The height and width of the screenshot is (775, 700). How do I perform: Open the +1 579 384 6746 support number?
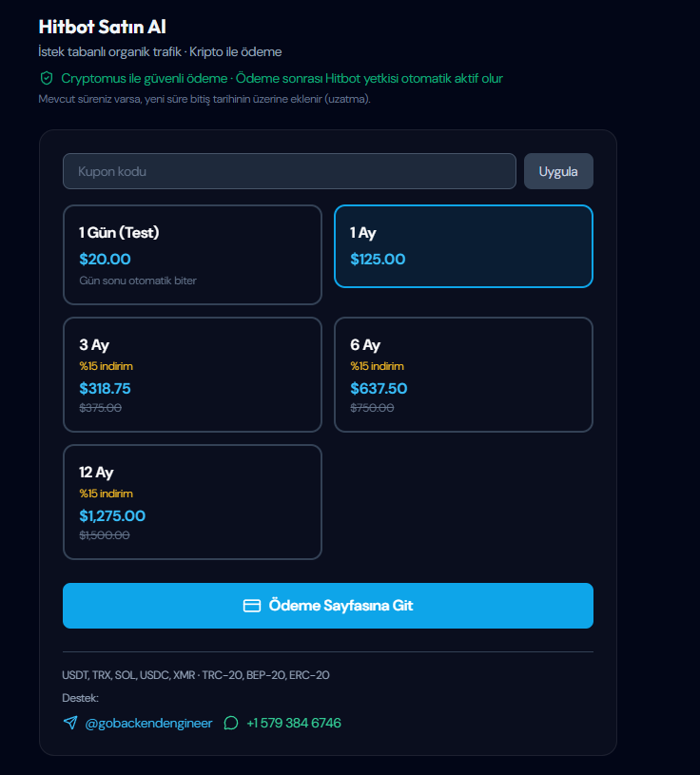294,723
